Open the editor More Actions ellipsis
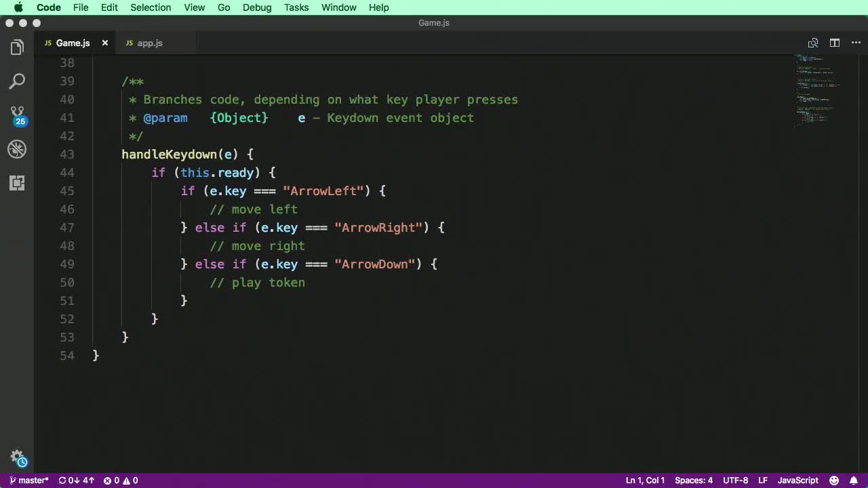Viewport: 868px width, 488px height. tap(855, 43)
